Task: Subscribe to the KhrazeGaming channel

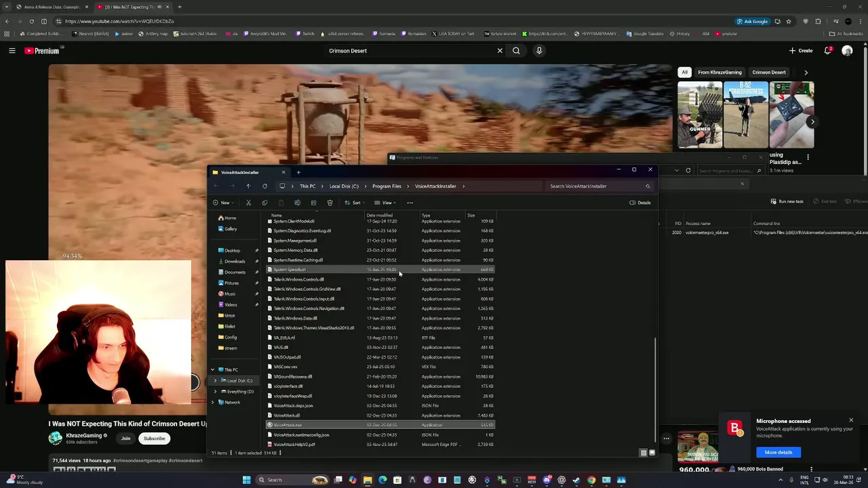Action: [154, 439]
